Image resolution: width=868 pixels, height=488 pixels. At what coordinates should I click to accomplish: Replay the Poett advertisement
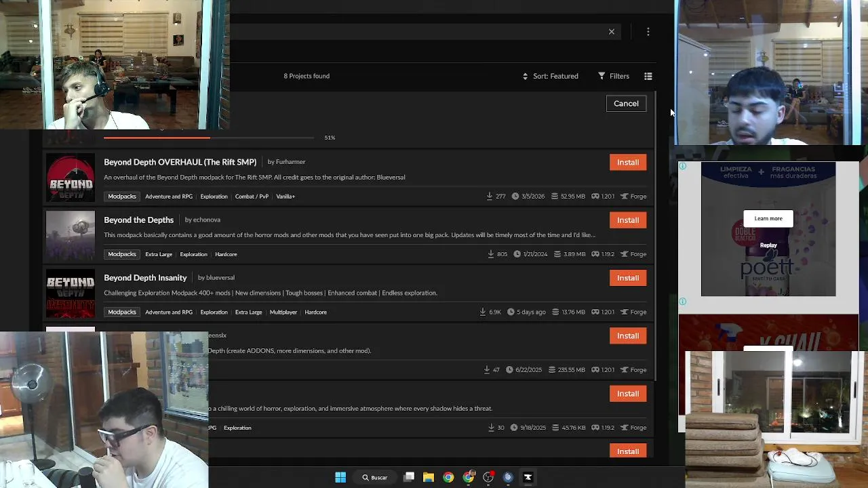768,245
